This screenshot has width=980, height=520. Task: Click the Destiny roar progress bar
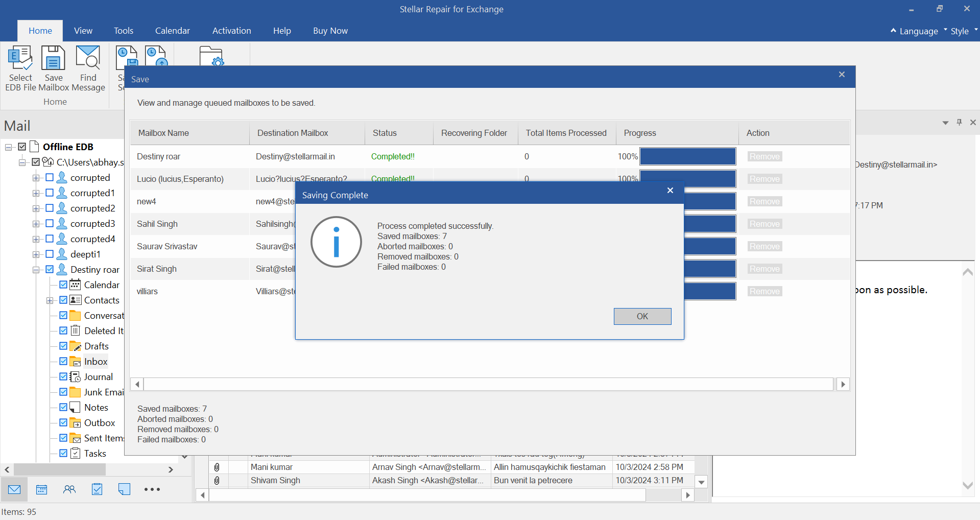click(x=687, y=156)
